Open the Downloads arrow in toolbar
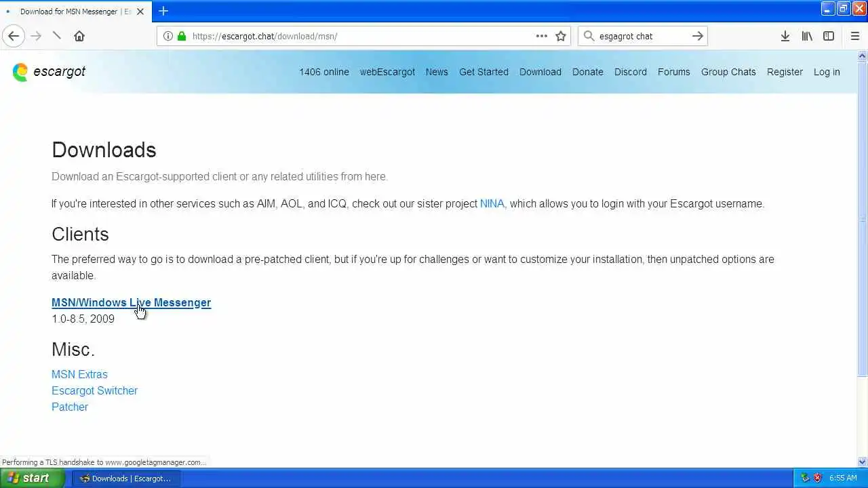 785,36
